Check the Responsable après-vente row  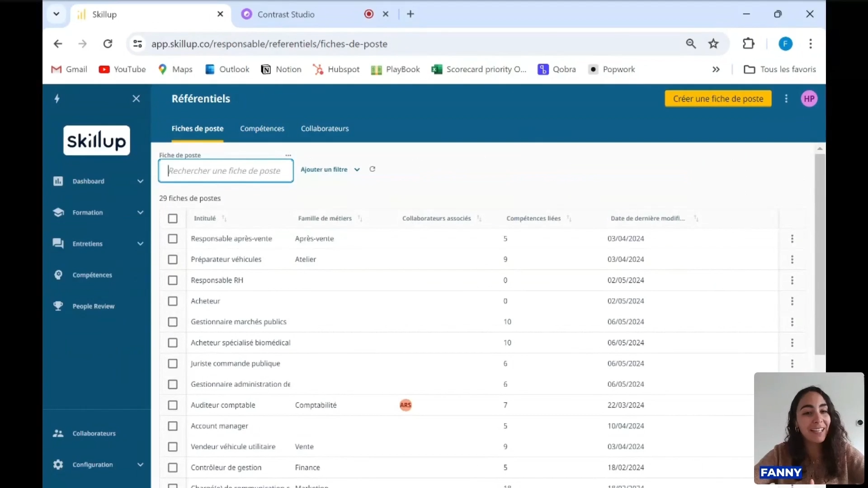173,239
